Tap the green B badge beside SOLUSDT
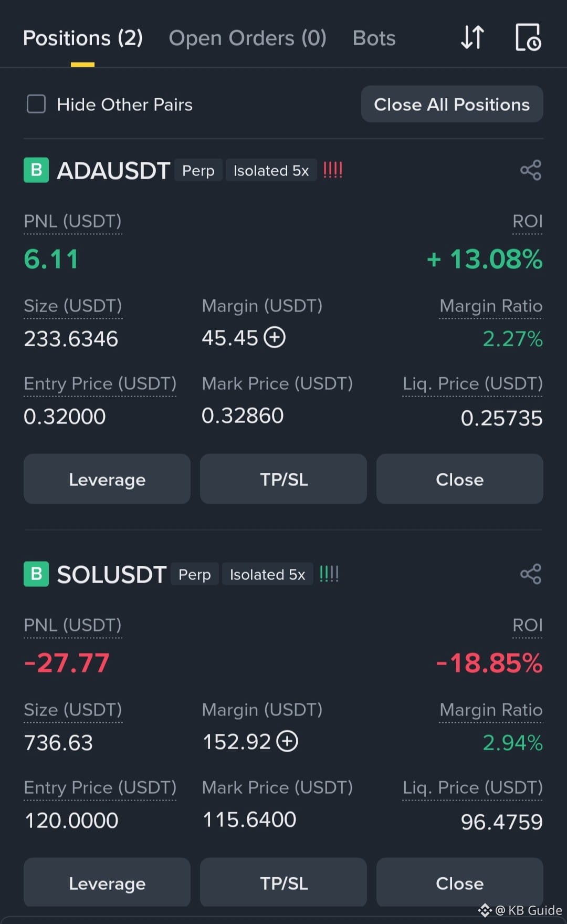 click(x=36, y=574)
